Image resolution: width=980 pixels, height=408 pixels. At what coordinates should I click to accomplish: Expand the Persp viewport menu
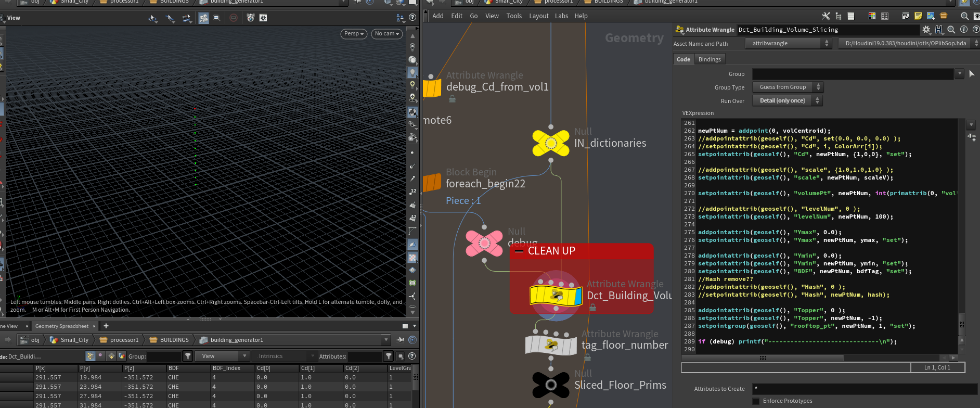(x=354, y=34)
